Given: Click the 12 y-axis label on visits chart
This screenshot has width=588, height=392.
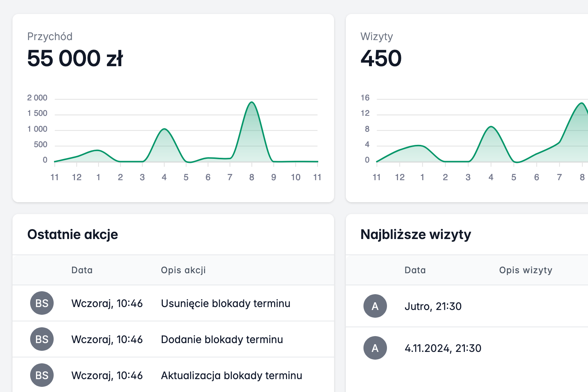Looking at the screenshot, I should coord(365,113).
